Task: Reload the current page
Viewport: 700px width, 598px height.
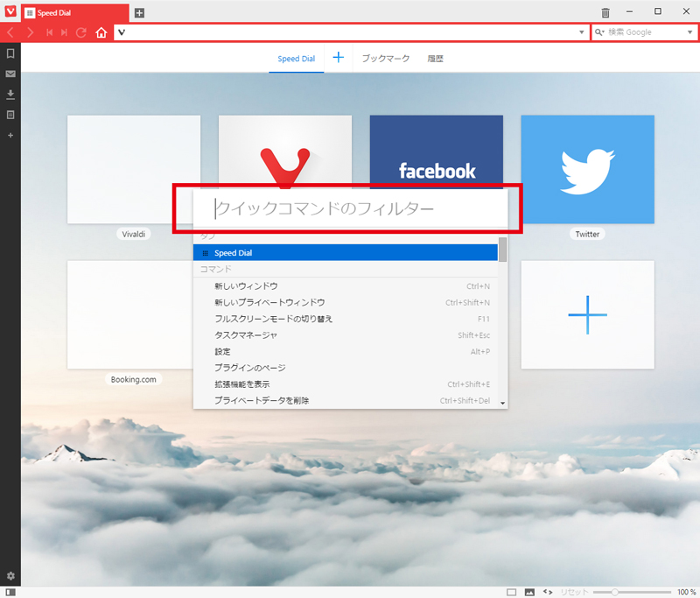Action: tap(81, 32)
